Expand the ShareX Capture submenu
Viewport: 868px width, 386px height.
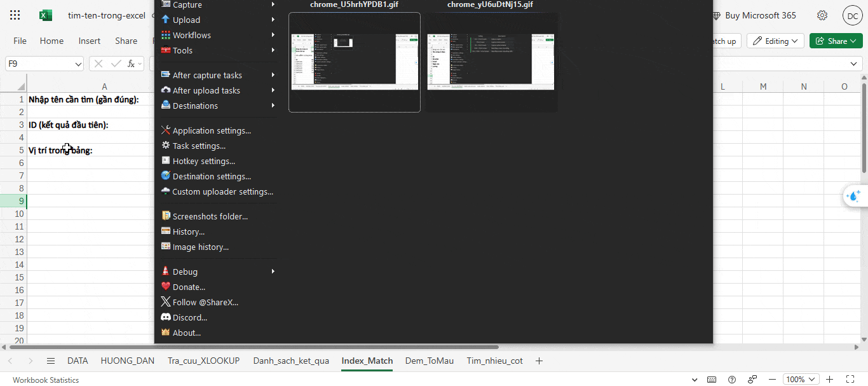click(x=273, y=4)
